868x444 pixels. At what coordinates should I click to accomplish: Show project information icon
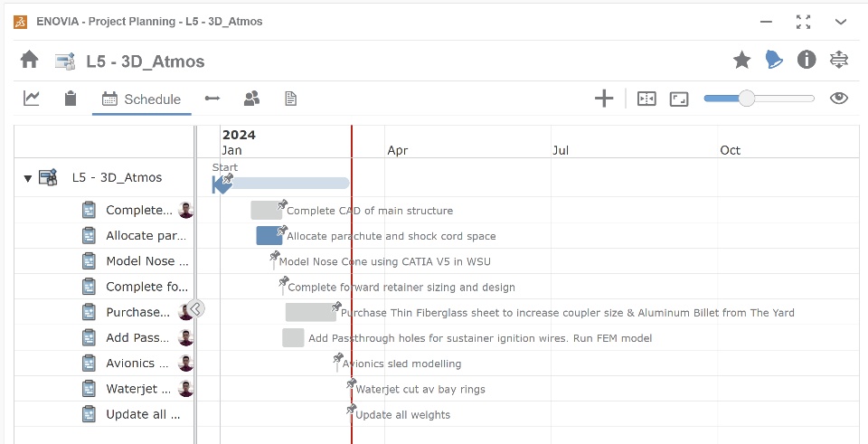click(x=807, y=60)
